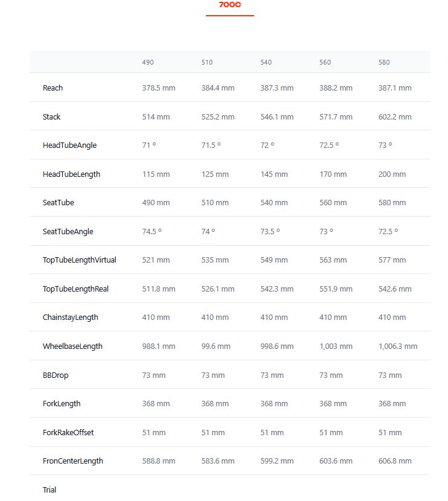The height and width of the screenshot is (501, 448).
Task: Click the 580 size column header
Action: [385, 62]
